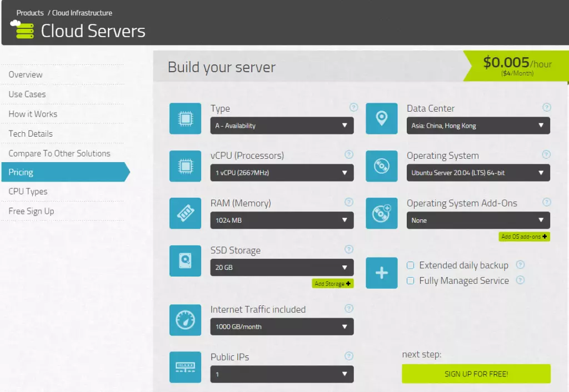This screenshot has width=569, height=392.
Task: Open Use Cases sidebar item
Action: point(27,94)
